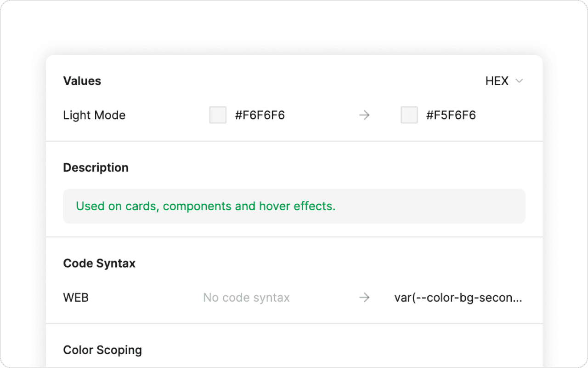The image size is (588, 368).
Task: Click the arrow between Light Mode values
Action: click(364, 115)
